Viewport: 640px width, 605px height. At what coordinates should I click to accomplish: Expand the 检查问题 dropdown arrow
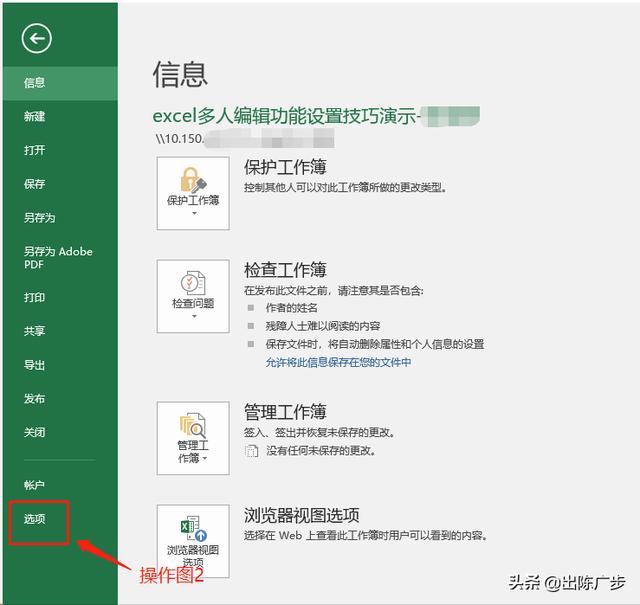pyautogui.click(x=194, y=316)
